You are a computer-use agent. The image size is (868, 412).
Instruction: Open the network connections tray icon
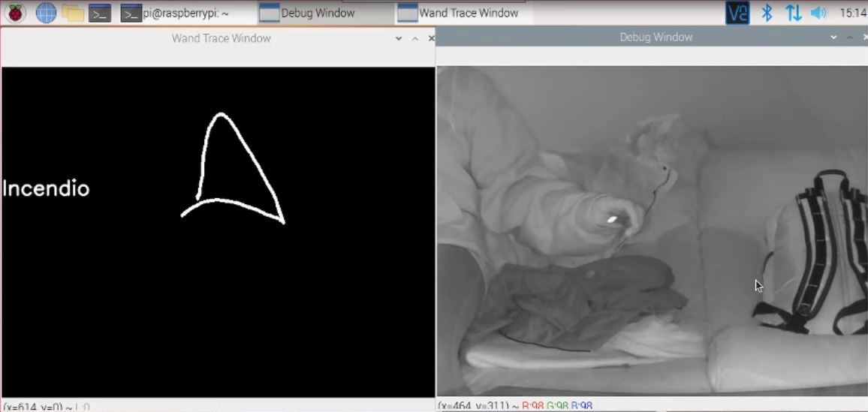793,14
